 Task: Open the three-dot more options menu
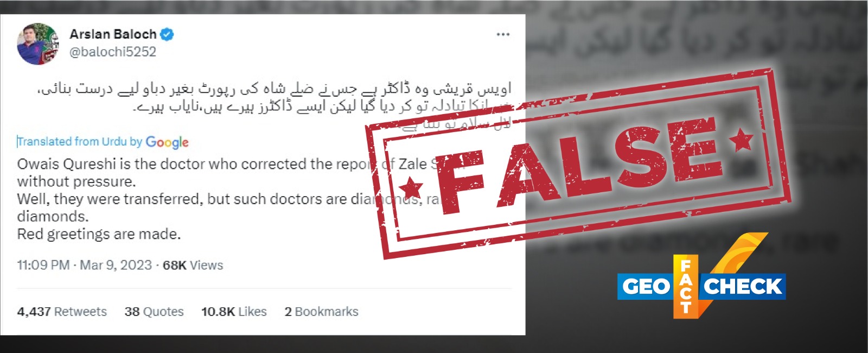click(503, 34)
